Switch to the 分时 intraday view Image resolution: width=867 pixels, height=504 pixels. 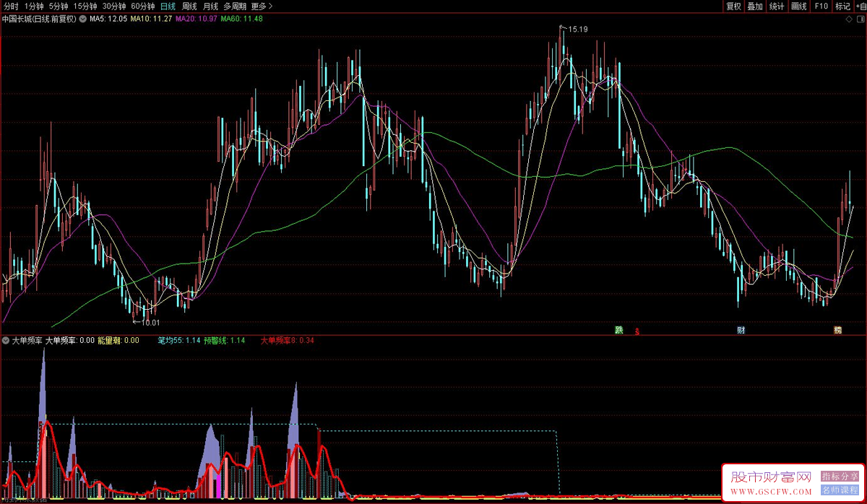coord(11,6)
